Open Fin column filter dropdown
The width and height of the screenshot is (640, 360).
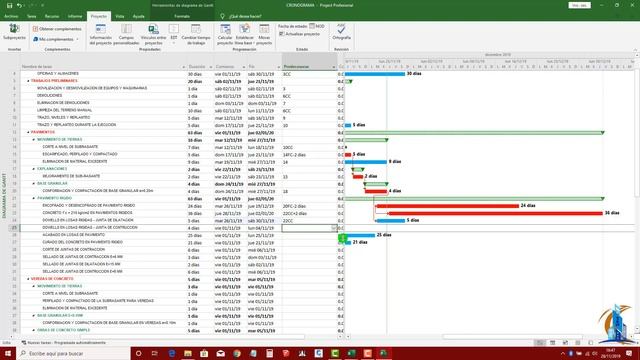(279, 67)
